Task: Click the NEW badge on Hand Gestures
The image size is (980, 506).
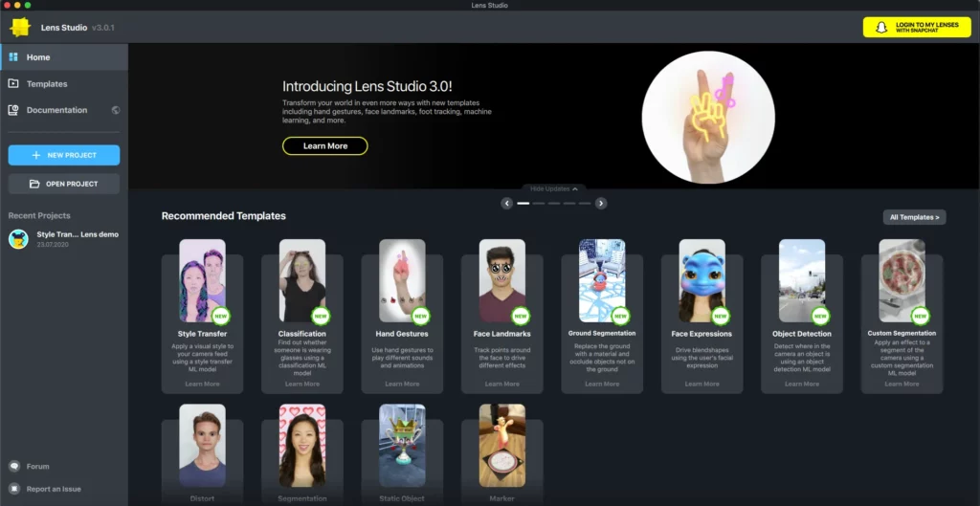Action: click(421, 316)
